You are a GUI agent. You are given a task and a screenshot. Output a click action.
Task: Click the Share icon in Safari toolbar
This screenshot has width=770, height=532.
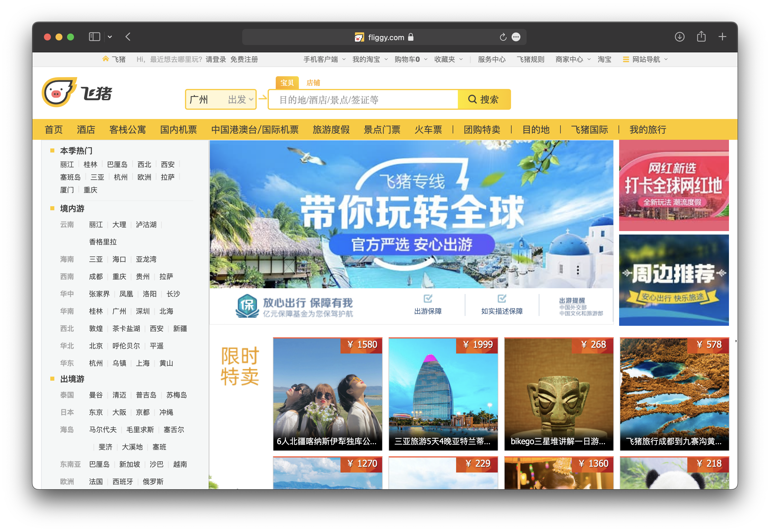click(x=701, y=36)
